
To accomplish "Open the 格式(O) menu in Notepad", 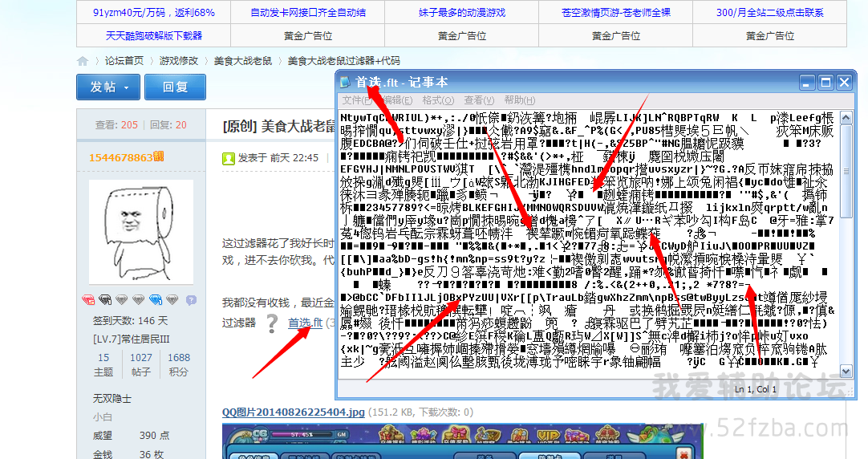I will [438, 100].
